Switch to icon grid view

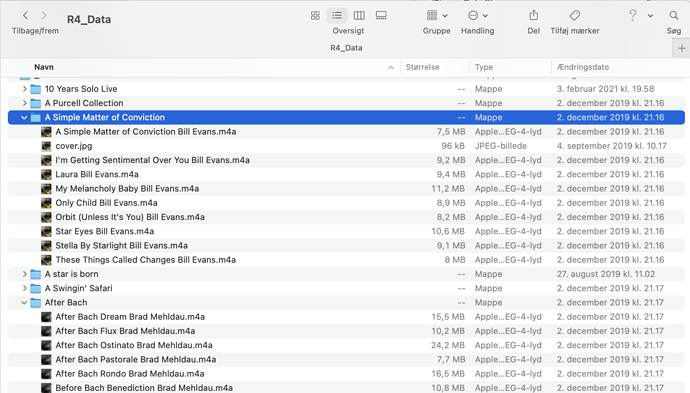point(315,15)
